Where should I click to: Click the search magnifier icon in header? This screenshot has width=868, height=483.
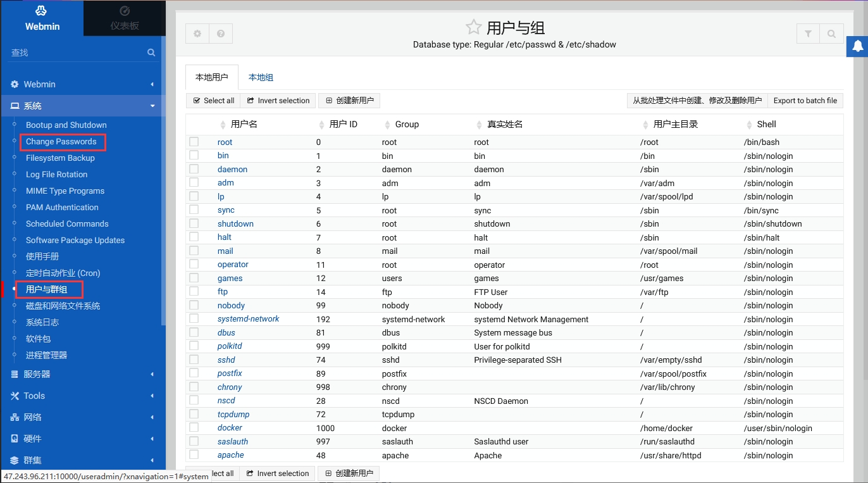click(831, 34)
